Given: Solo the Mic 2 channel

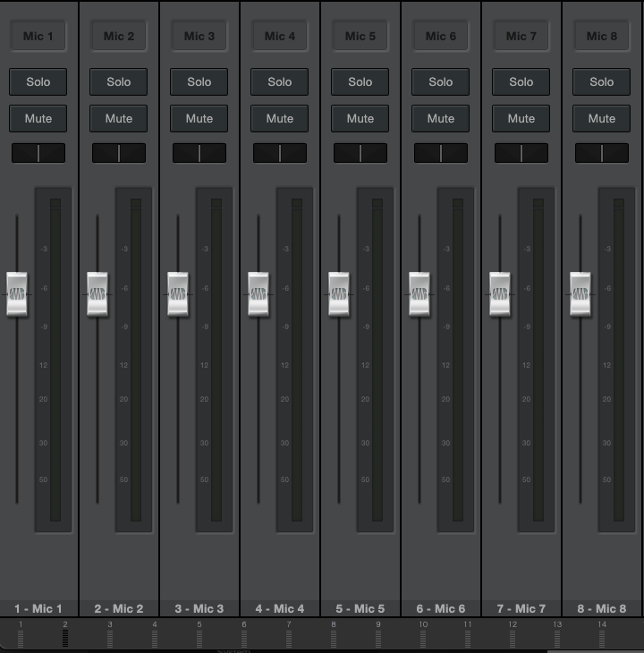Looking at the screenshot, I should (119, 81).
